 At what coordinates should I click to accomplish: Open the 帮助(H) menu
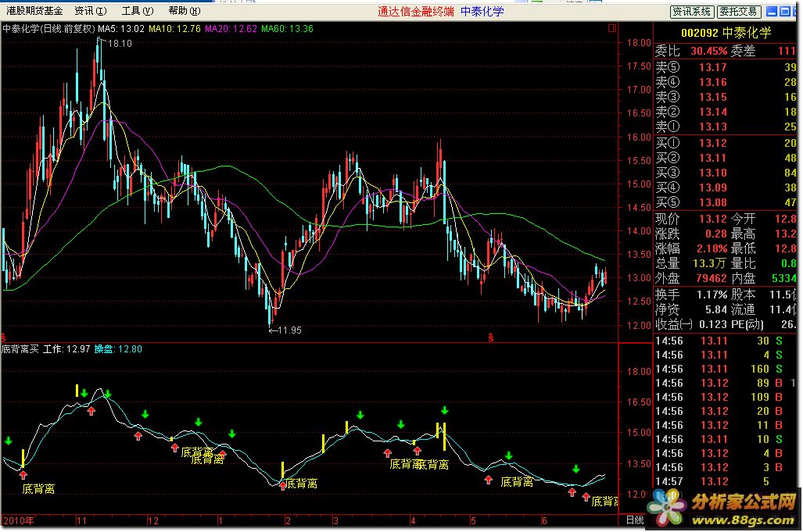[x=185, y=11]
